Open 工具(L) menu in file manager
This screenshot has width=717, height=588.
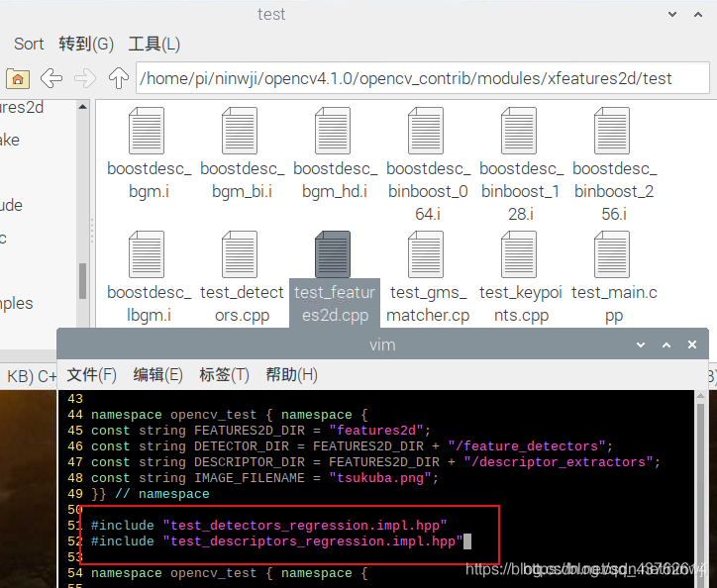(154, 44)
